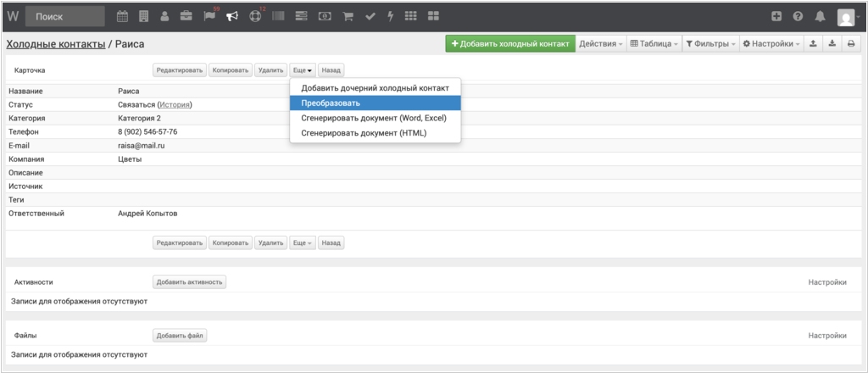The image size is (868, 373).
Task: Open the Фильтры dropdown
Action: coord(710,43)
